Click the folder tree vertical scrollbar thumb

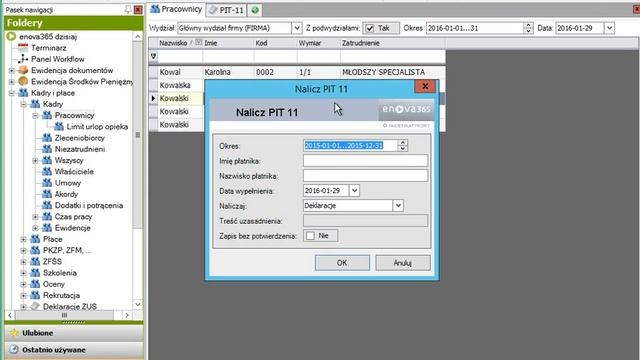click(138, 135)
